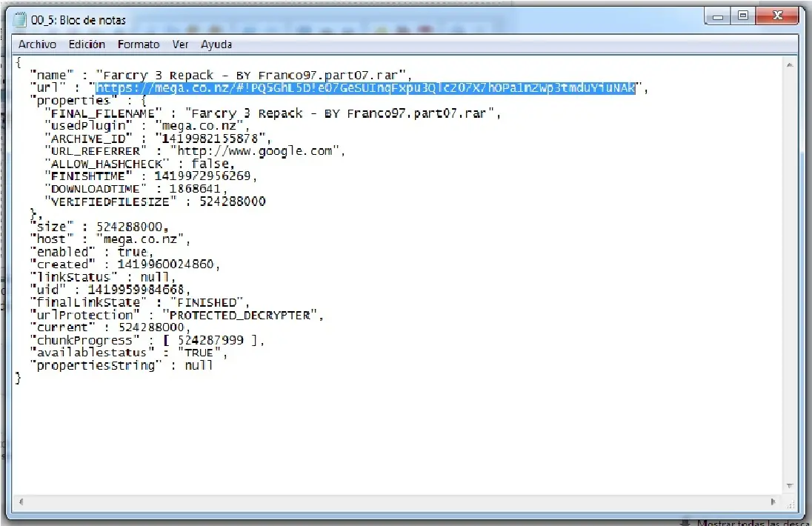Screen dimensions: 812x526
Task: Click the highlighted mega.co.nz URL text
Action: (365, 88)
